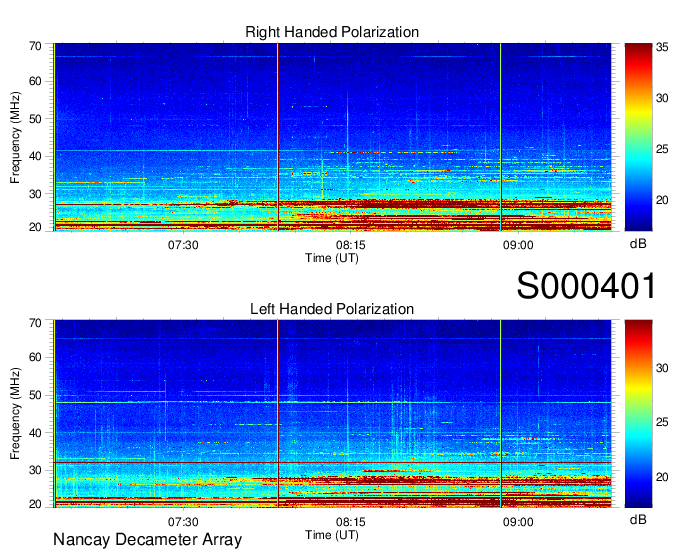Click the S000401 identifier label
The height and width of the screenshot is (552, 680).
tap(586, 286)
